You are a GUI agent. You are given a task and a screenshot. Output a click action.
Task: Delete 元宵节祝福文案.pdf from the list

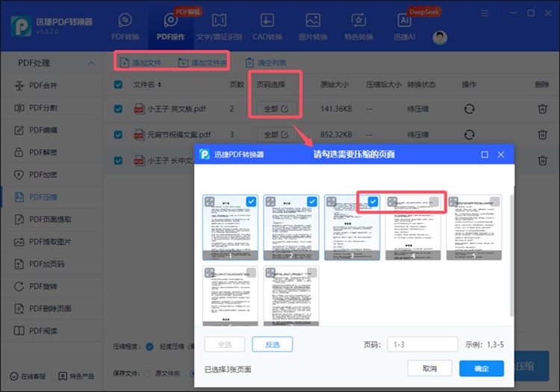[x=542, y=134]
